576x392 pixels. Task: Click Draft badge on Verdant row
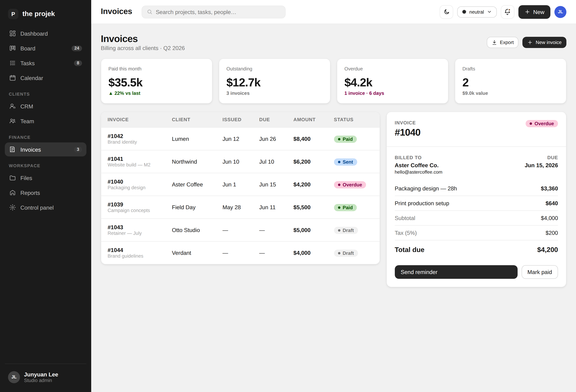pyautogui.click(x=346, y=253)
